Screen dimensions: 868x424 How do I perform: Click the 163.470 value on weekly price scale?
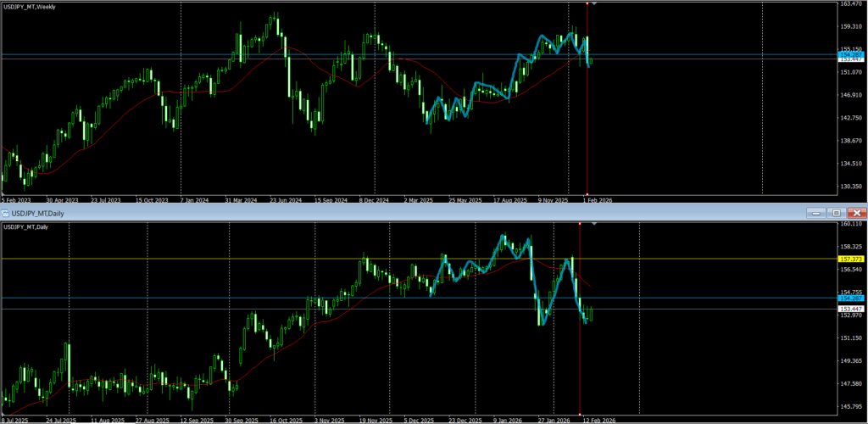pos(850,4)
